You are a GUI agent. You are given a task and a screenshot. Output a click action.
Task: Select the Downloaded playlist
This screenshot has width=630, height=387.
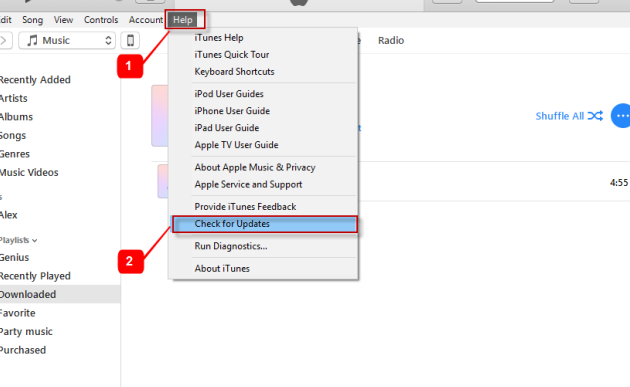[x=60, y=294]
